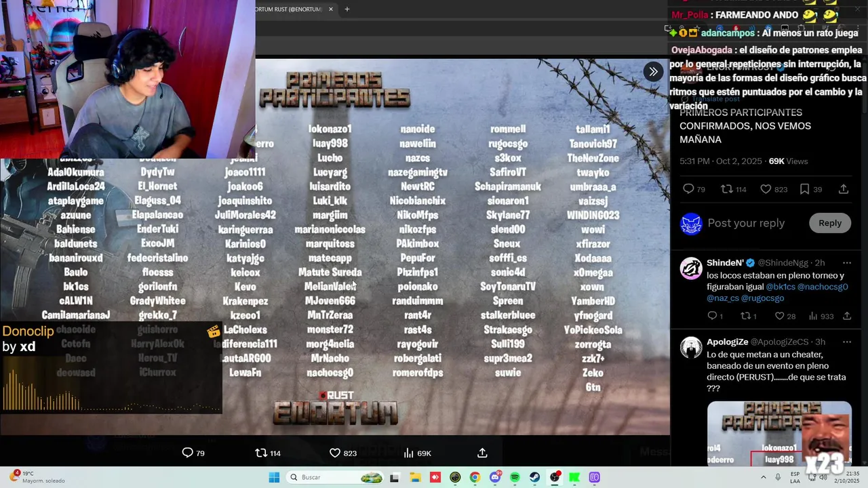868x488 pixels.
Task: Open File Explorer from the taskbar
Action: click(x=415, y=477)
